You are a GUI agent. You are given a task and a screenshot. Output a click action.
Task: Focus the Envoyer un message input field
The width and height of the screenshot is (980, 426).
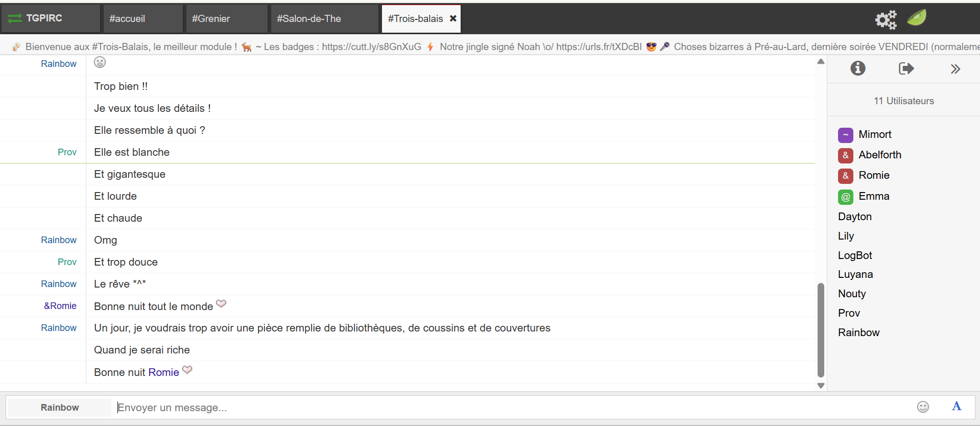pos(513,408)
